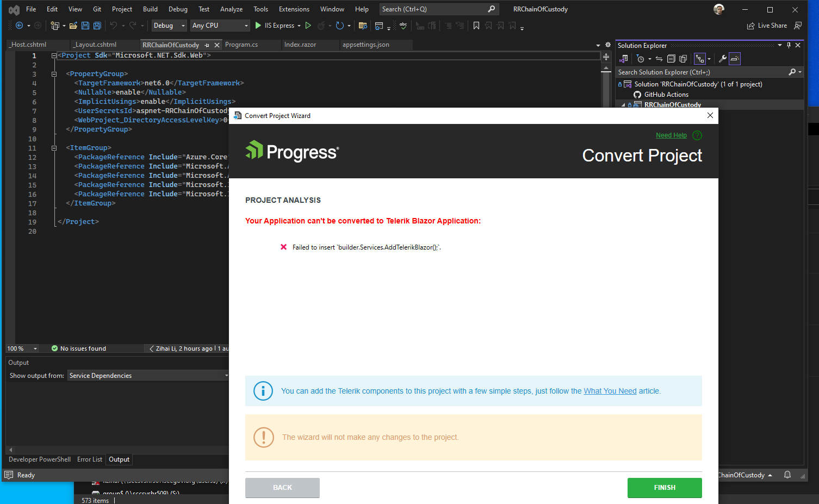Click the spell checker abc icon
Viewport: 819px width, 504px height.
403,26
